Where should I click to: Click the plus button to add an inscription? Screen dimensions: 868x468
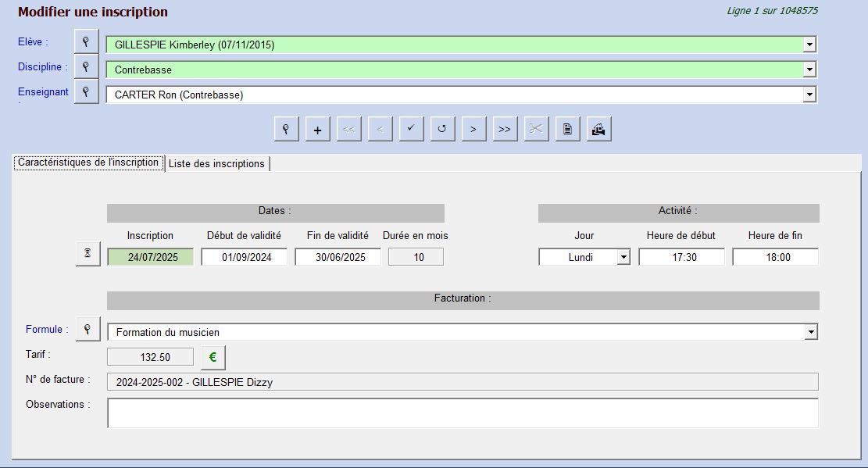pyautogui.click(x=317, y=130)
